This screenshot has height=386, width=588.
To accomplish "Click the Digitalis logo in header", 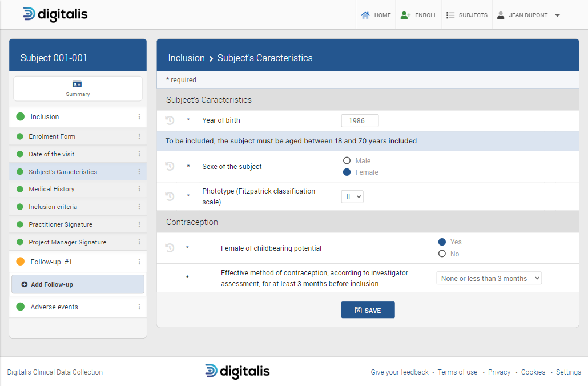I will pyautogui.click(x=55, y=14).
